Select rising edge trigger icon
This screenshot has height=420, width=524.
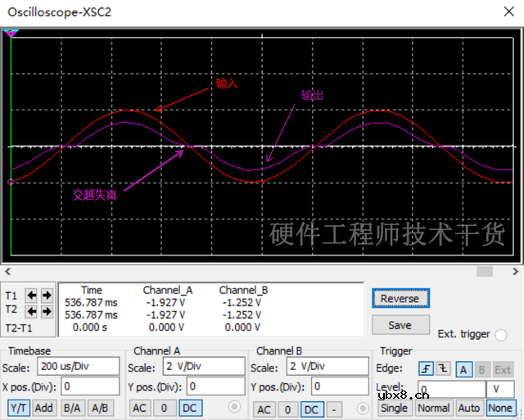coord(426,368)
